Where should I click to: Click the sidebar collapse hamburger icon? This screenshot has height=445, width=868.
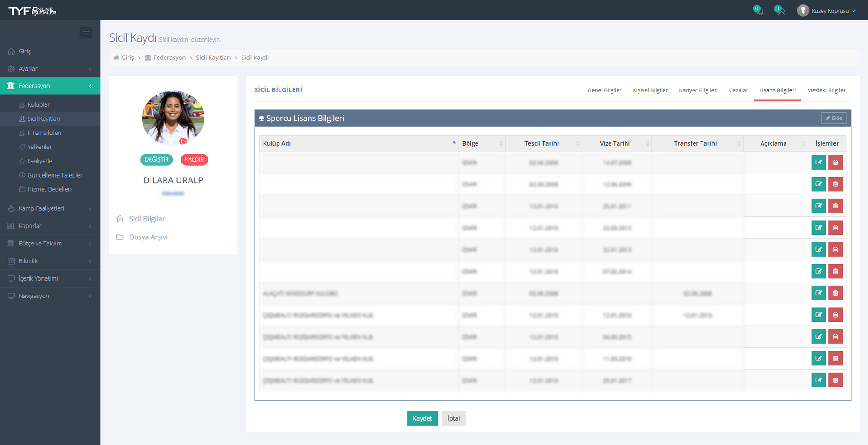86,32
